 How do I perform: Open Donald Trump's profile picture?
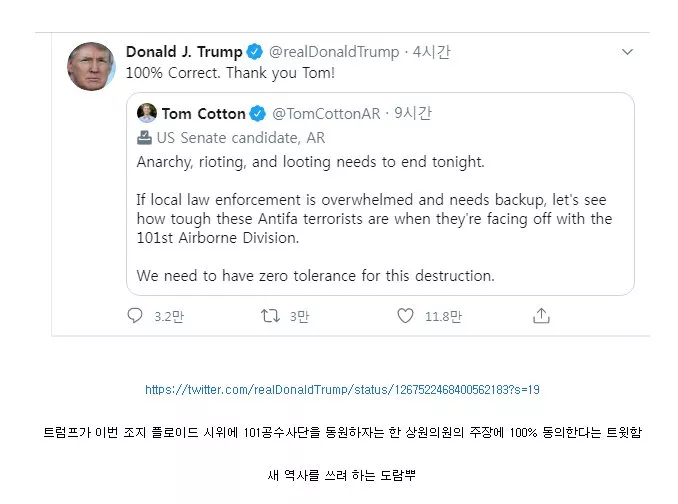click(91, 66)
